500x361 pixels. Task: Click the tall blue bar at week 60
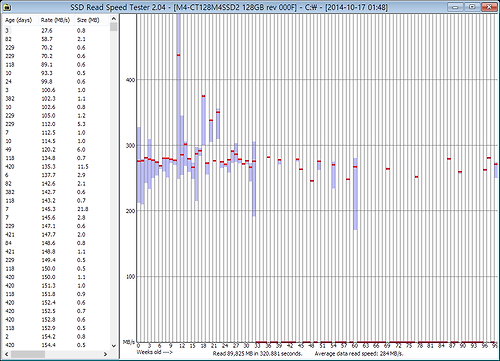[x=355, y=194]
